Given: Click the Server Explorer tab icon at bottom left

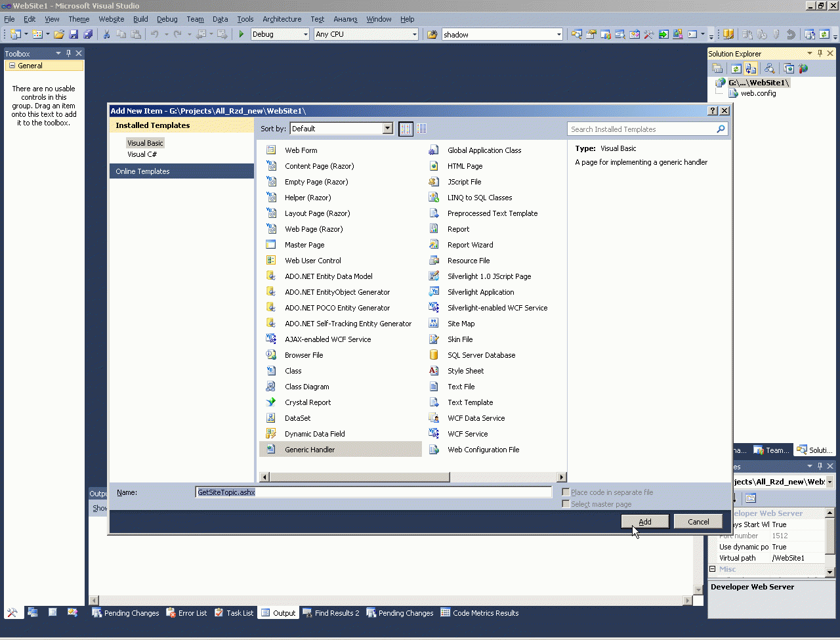Looking at the screenshot, I should (x=32, y=612).
